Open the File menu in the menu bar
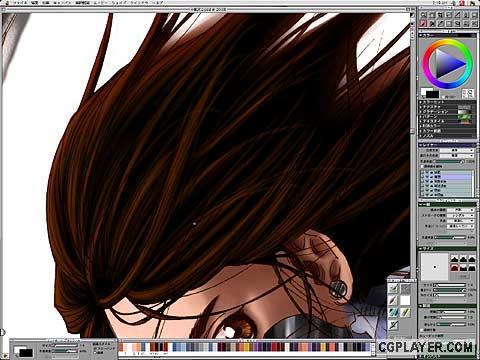This screenshot has width=480, height=360. pyautogui.click(x=21, y=3)
